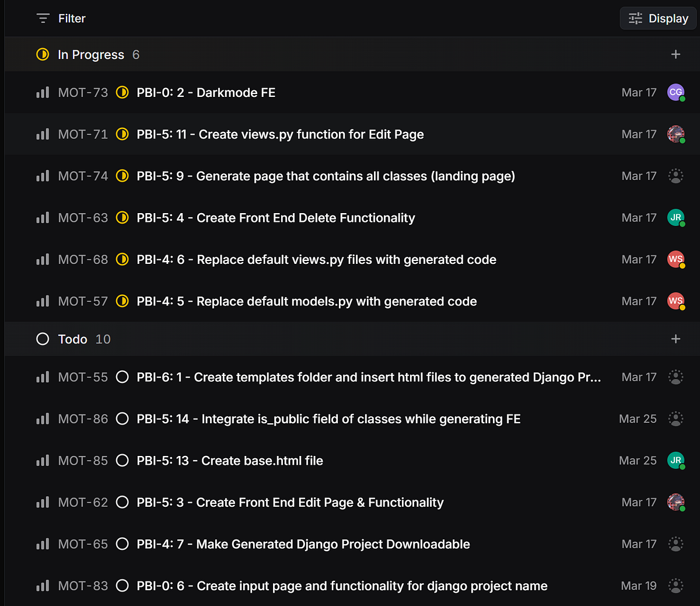Open issue PBI-0: 2 - Darkmode FE
This screenshot has height=606, width=700.
coord(206,93)
